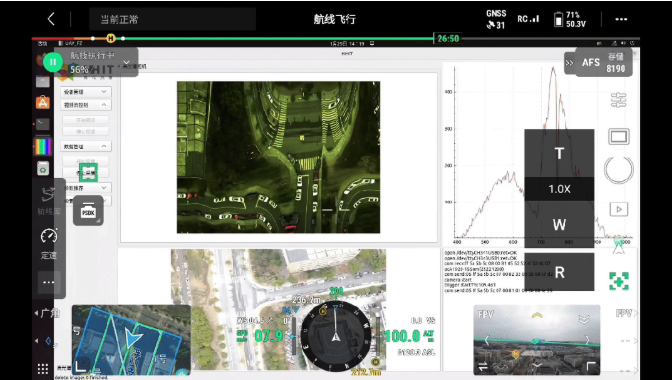The image size is (672, 380).
Task: Open the Trash icon in the dock
Action: click(42, 169)
